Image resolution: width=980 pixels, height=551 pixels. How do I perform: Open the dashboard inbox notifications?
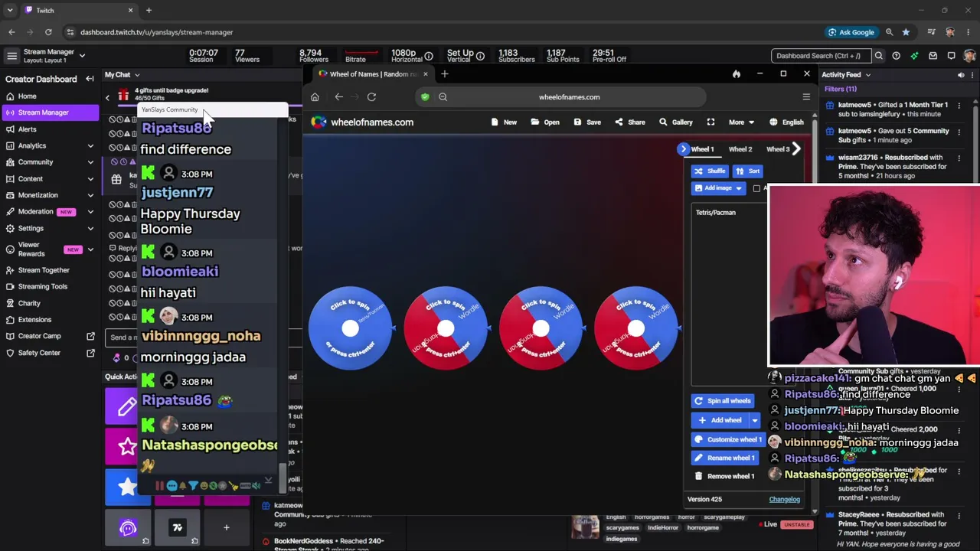(933, 56)
